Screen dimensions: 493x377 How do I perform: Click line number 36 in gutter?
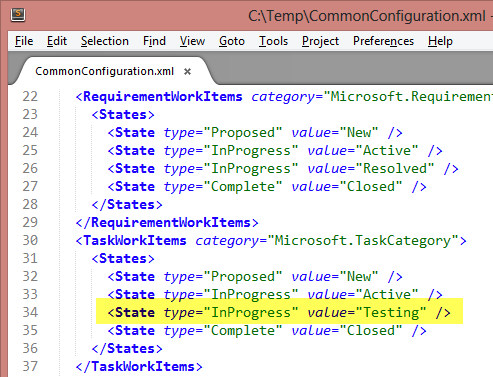30,349
